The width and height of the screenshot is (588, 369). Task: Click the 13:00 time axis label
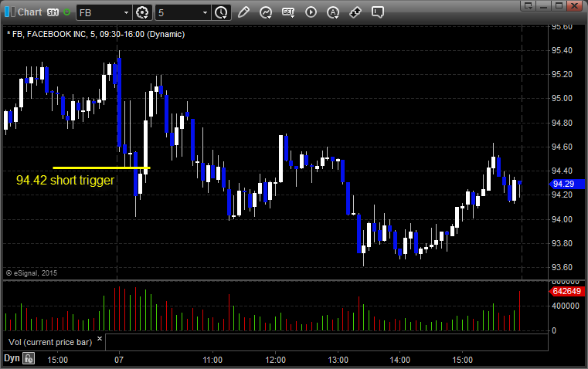(x=338, y=360)
